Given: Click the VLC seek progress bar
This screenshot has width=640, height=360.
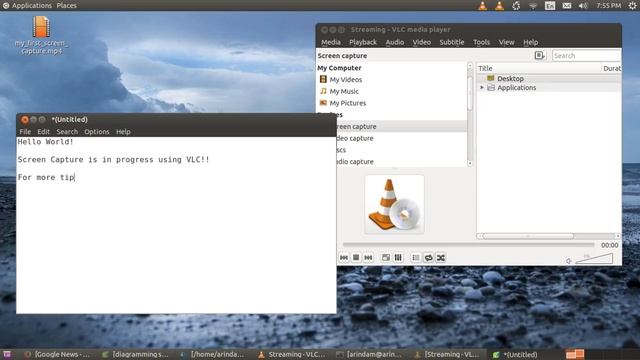Looking at the screenshot, I should tap(469, 244).
